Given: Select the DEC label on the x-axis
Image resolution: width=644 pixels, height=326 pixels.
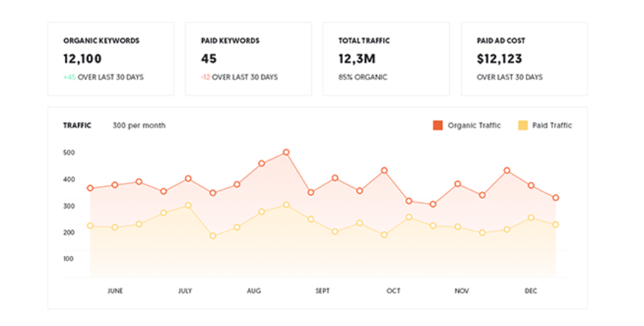Looking at the screenshot, I should [x=530, y=291].
